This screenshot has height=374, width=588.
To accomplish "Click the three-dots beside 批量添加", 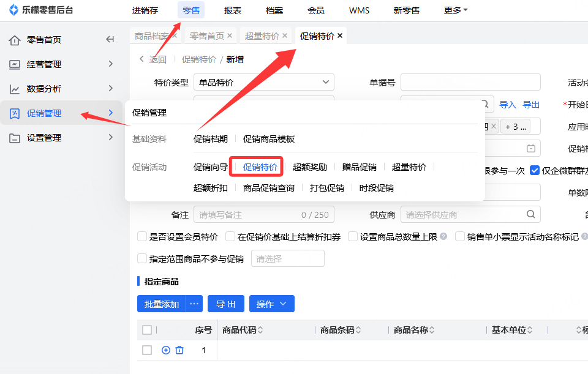I will coord(194,304).
